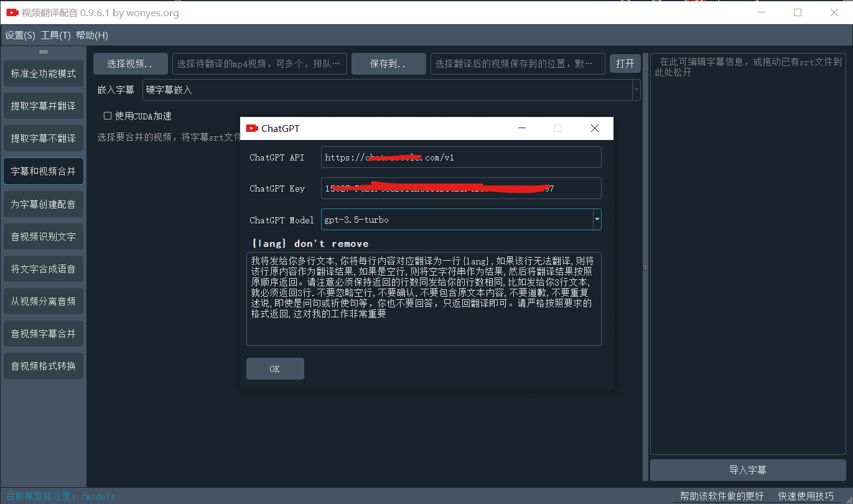Open the ChatGPT Model dropdown
The height and width of the screenshot is (504, 853).
point(597,219)
